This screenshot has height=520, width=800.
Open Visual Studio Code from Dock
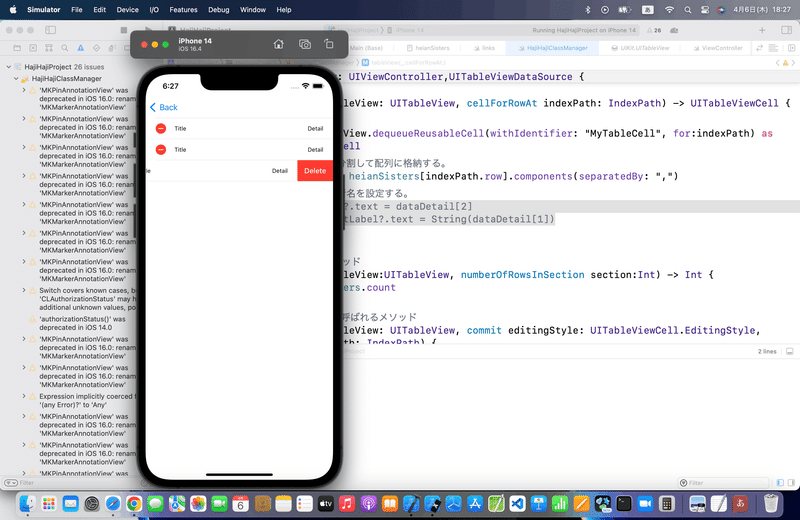pyautogui.click(x=517, y=504)
